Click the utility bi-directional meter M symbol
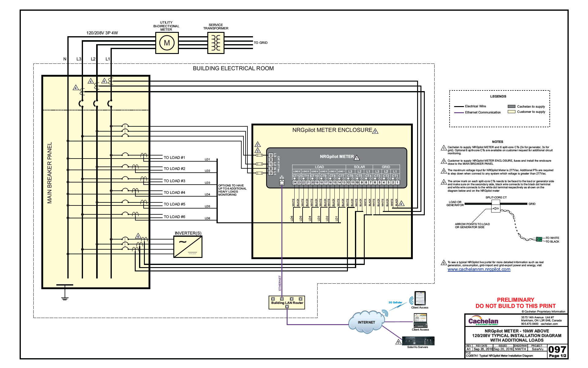The image size is (588, 368). pyautogui.click(x=167, y=43)
